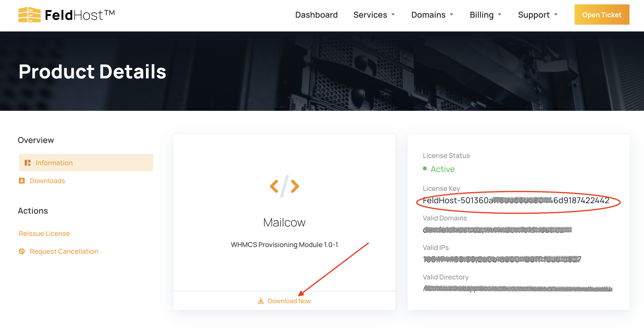The width and height of the screenshot is (644, 331).
Task: Click the Download Now link
Action: tap(289, 301)
